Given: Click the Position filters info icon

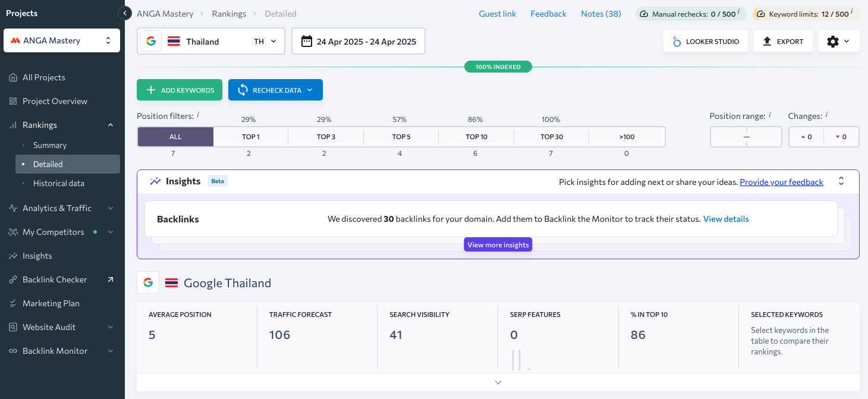Looking at the screenshot, I should click(198, 115).
